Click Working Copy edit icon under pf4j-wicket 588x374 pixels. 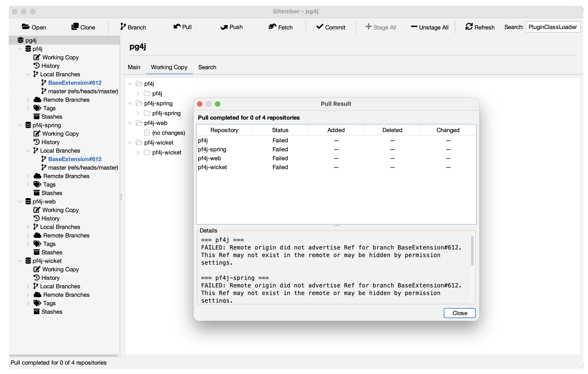[37, 269]
